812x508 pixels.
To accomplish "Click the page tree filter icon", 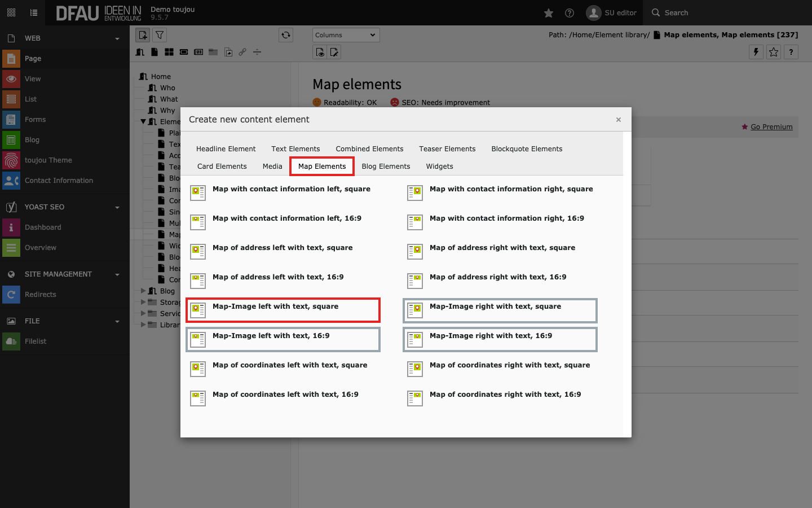I will click(x=160, y=35).
